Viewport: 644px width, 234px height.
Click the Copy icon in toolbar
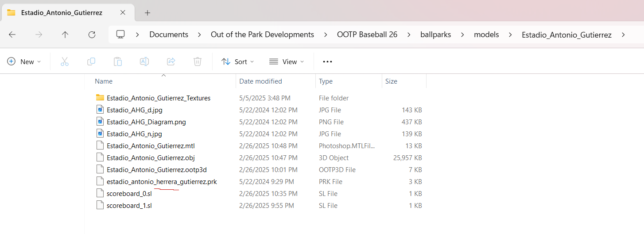click(x=91, y=61)
